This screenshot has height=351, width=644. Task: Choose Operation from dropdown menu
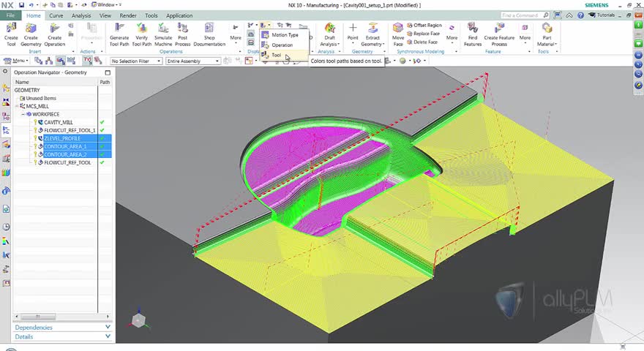(x=284, y=45)
